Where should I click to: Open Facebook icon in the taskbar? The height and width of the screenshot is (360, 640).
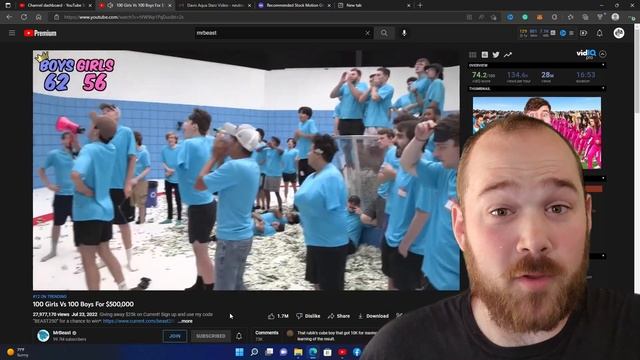(357, 352)
